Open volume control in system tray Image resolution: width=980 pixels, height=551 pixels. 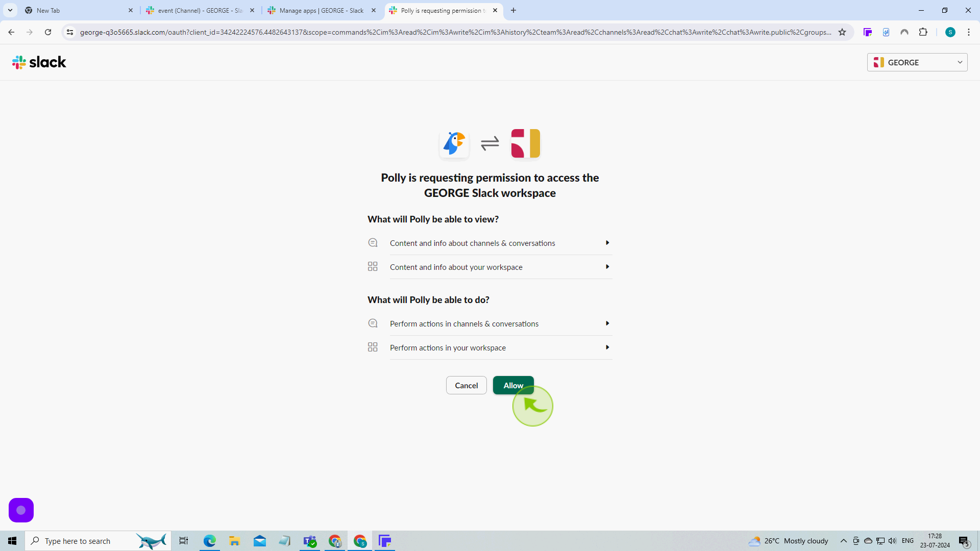click(892, 541)
